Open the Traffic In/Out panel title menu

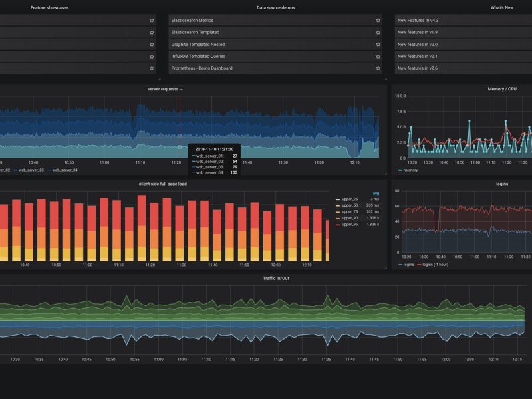click(276, 278)
